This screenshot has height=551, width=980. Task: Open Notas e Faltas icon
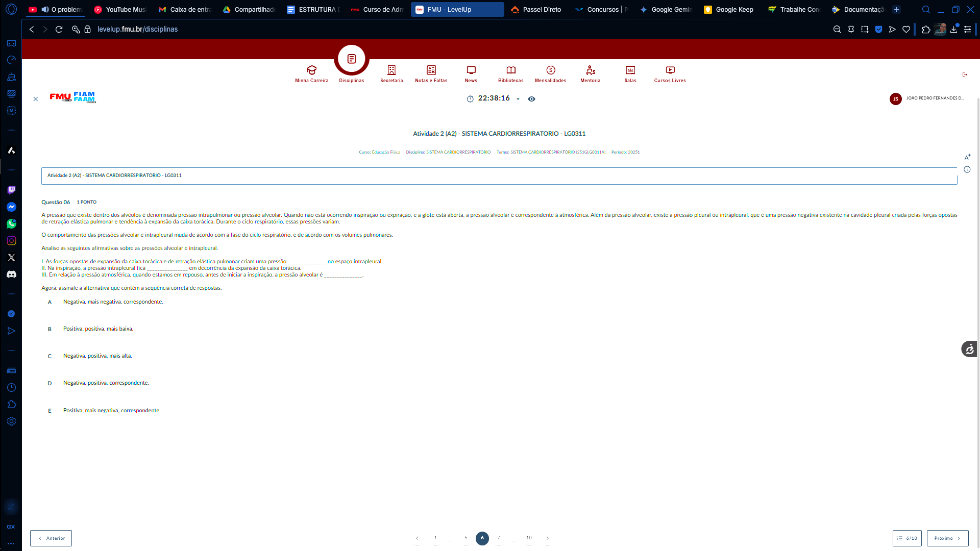click(x=431, y=70)
